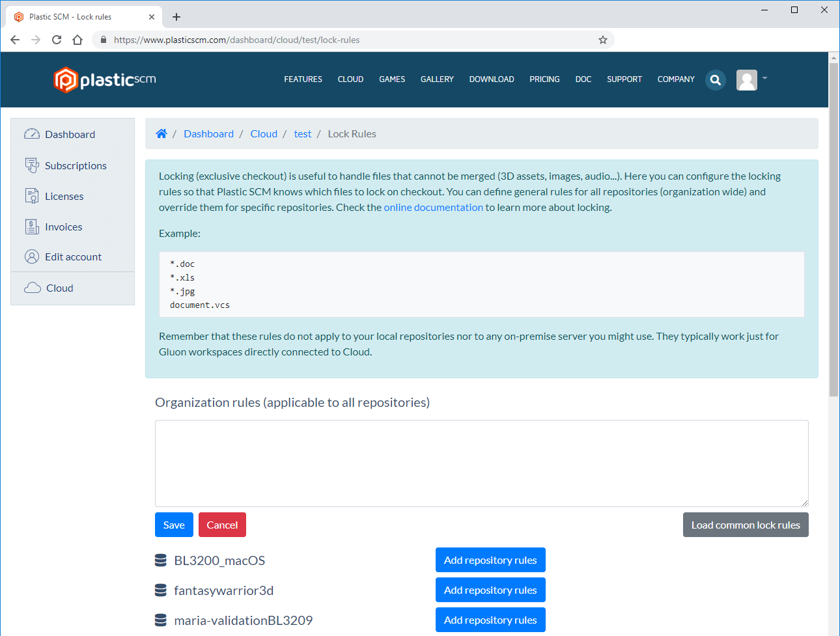The height and width of the screenshot is (636, 840).
Task: Open Edit account in the sidebar
Action: tap(72, 256)
